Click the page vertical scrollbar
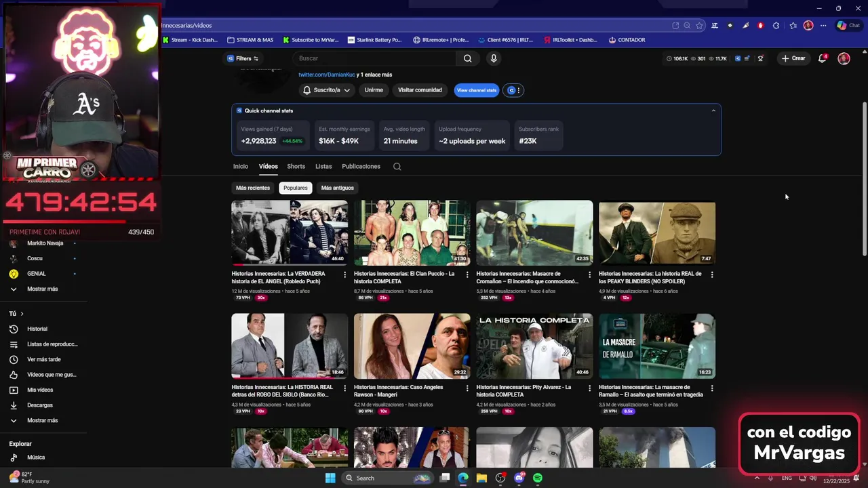 coord(864,180)
